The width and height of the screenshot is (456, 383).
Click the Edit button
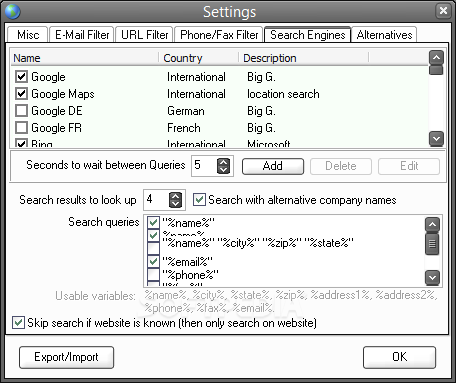pyautogui.click(x=409, y=166)
